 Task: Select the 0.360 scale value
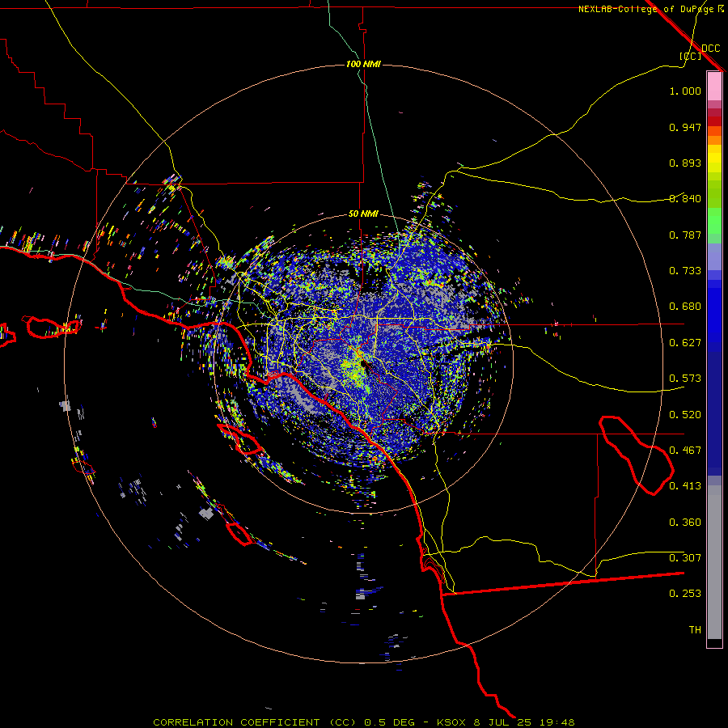click(x=685, y=523)
